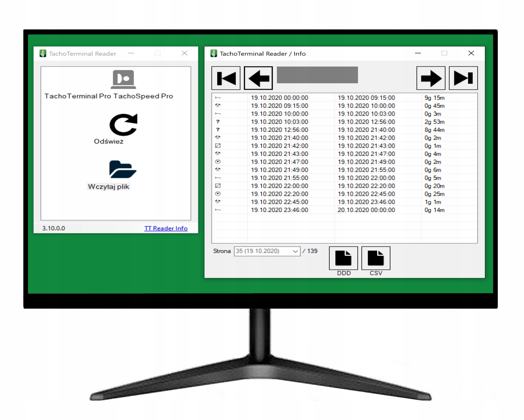Click start time 21:49:00 in the 0g 6m row

pos(279,170)
